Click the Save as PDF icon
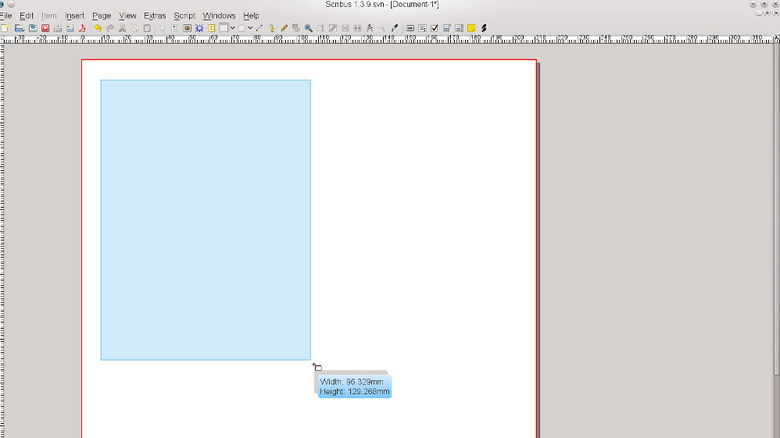This screenshot has height=438, width=780. (82, 28)
